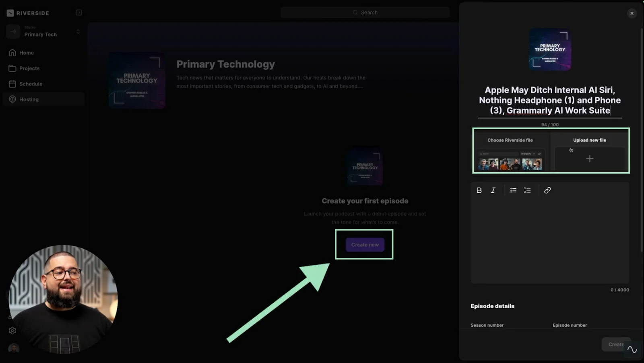
Task: Click the Create your first episode text
Action: 365,201
